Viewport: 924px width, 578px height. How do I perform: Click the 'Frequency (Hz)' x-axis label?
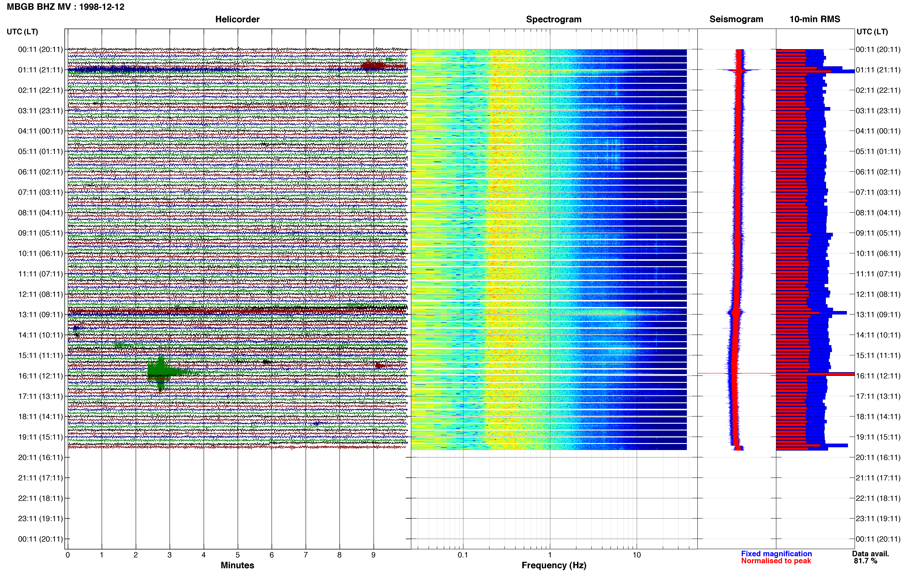pyautogui.click(x=554, y=565)
